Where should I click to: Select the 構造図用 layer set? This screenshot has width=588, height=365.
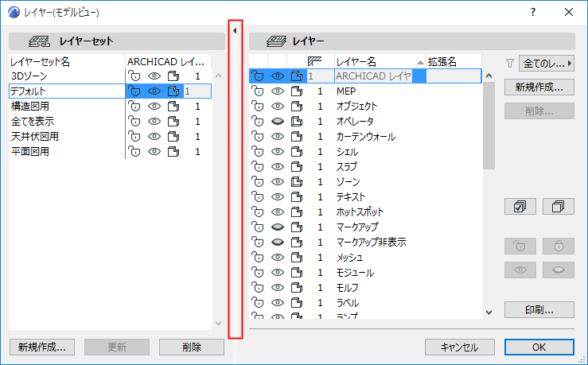(x=30, y=107)
